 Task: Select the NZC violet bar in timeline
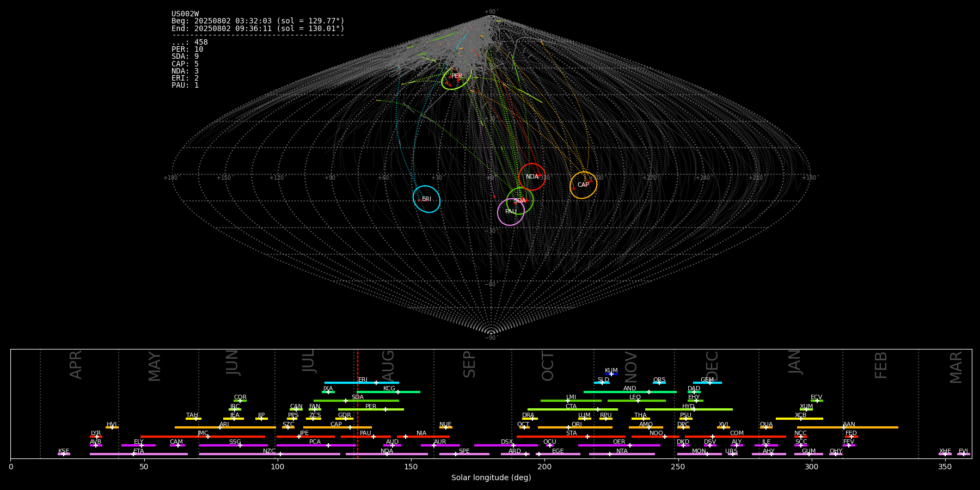269,454
